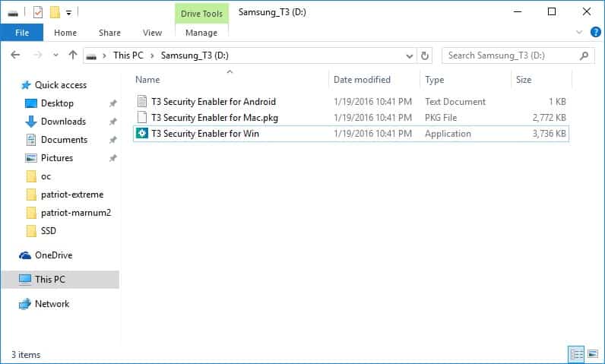This screenshot has height=364, width=605.
Task: Click the pin icon next to Downloads
Action: point(112,122)
